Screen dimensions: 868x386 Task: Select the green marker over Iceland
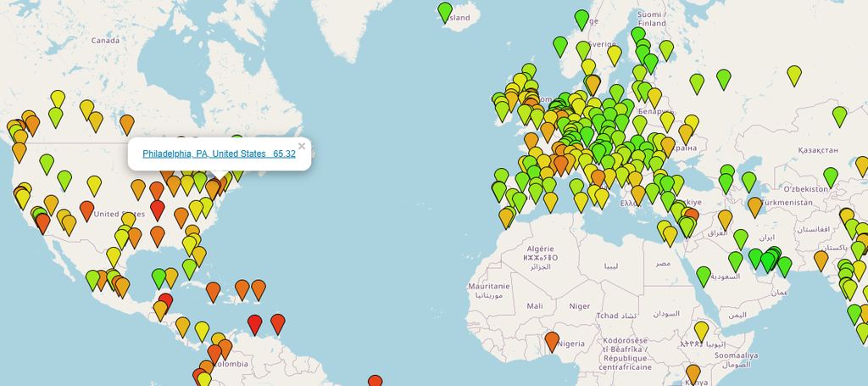pyautogui.click(x=445, y=13)
